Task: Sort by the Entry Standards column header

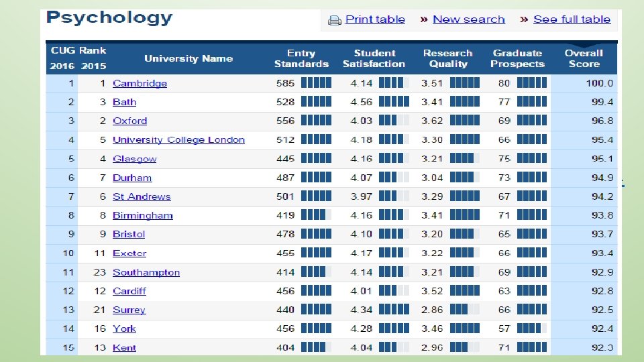Action: 301,58
